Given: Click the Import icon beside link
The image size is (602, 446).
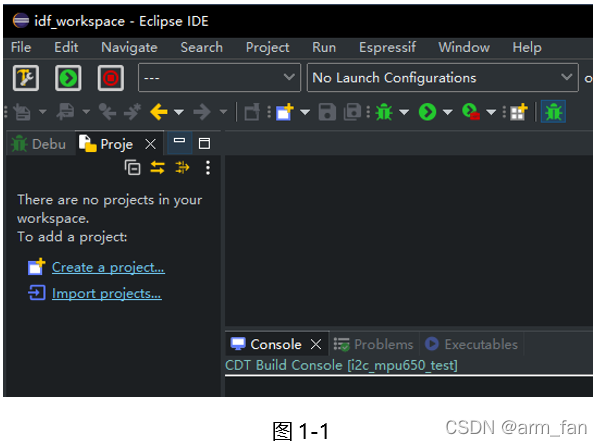Looking at the screenshot, I should pyautogui.click(x=36, y=293).
